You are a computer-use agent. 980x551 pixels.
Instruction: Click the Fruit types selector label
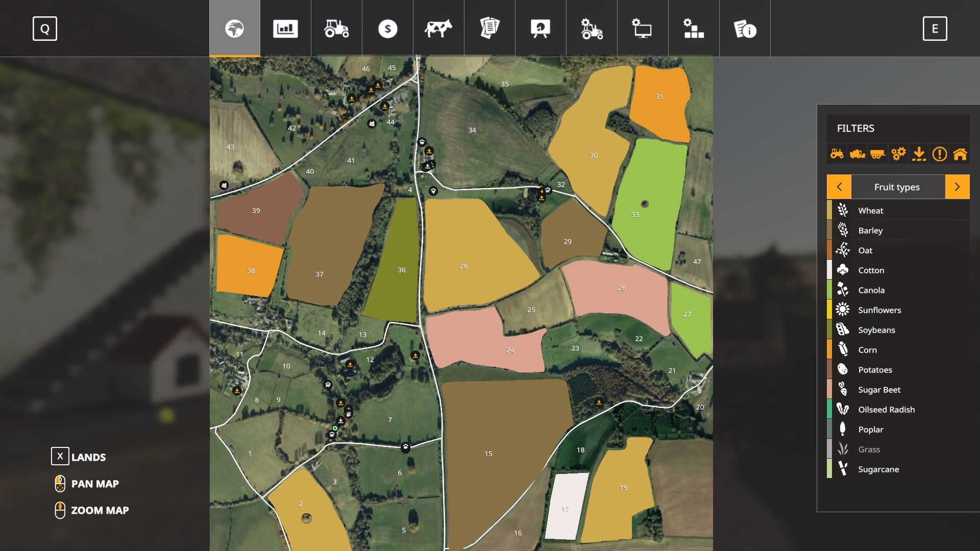click(x=897, y=187)
